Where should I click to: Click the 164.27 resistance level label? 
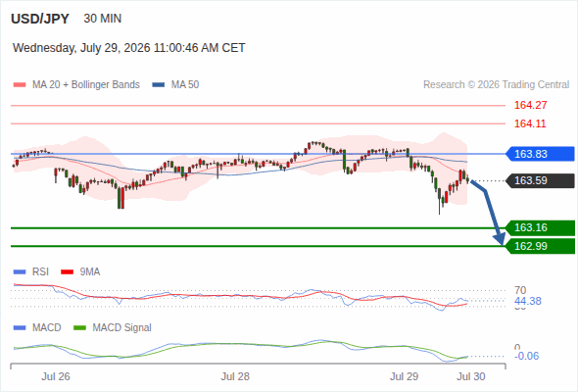[x=530, y=105]
